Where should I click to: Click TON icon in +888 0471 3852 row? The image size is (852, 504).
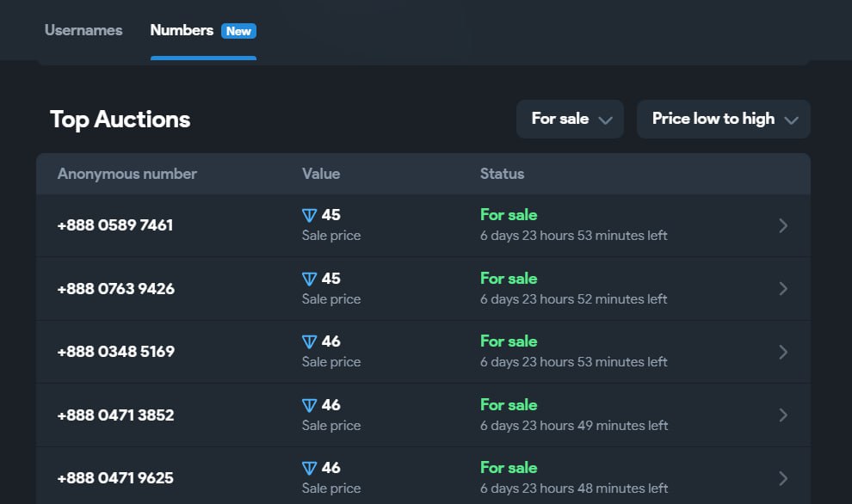pos(310,406)
